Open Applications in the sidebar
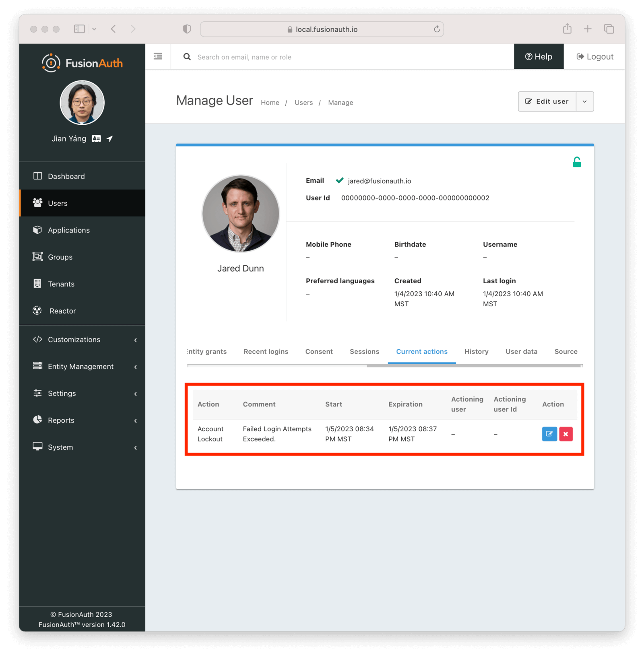 click(x=69, y=230)
